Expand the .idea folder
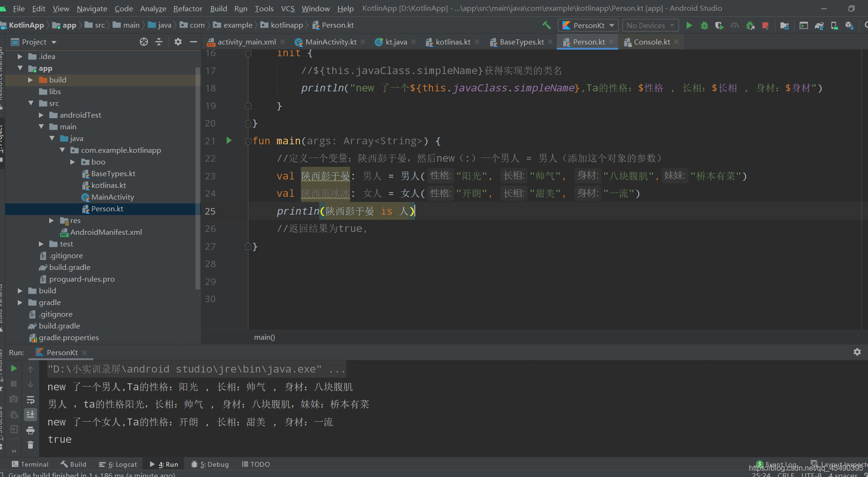The height and width of the screenshot is (477, 868). [x=20, y=56]
